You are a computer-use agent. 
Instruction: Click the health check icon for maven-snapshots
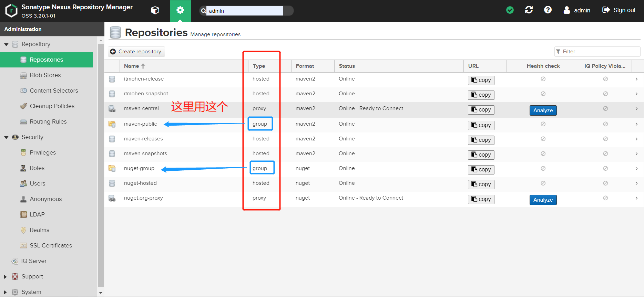click(x=543, y=153)
